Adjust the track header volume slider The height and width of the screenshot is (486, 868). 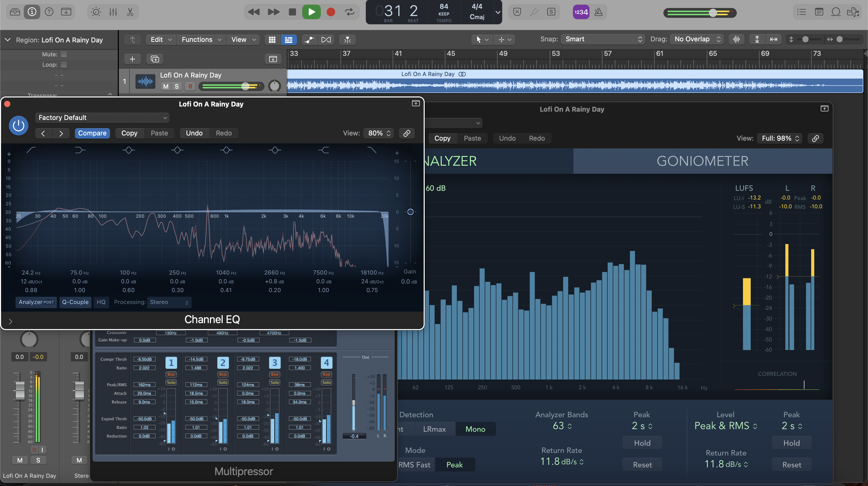pyautogui.click(x=245, y=86)
